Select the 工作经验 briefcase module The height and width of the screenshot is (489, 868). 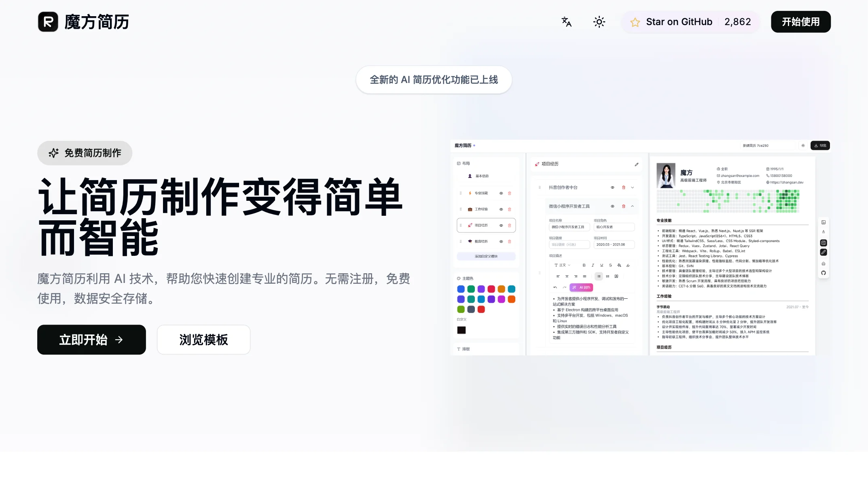coord(481,209)
